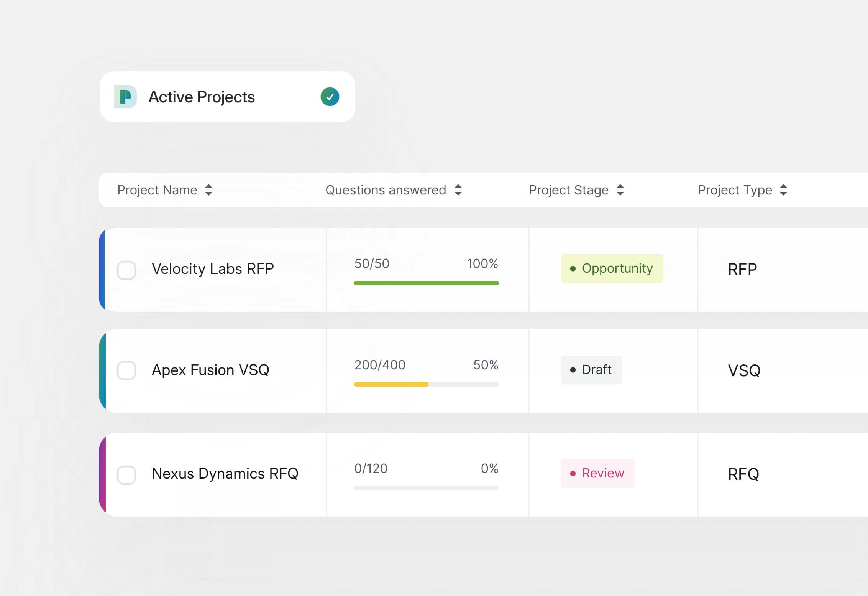The width and height of the screenshot is (868, 596).
Task: Select the Velocity Labs RFP checkbox
Action: click(x=126, y=270)
